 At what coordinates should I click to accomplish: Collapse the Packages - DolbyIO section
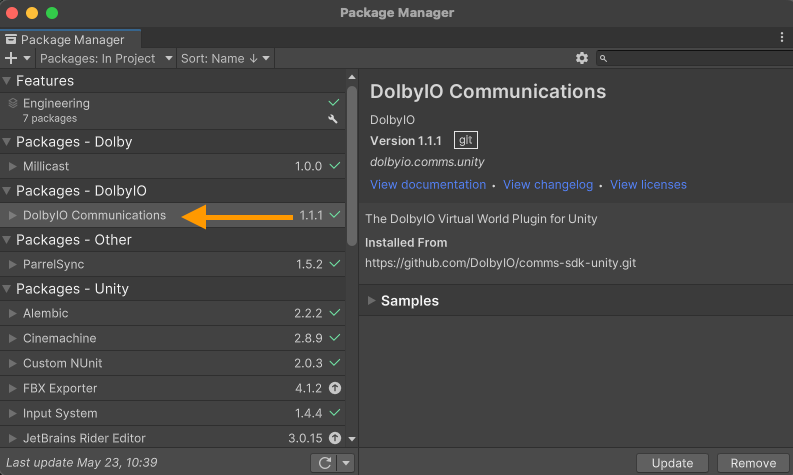[7, 191]
